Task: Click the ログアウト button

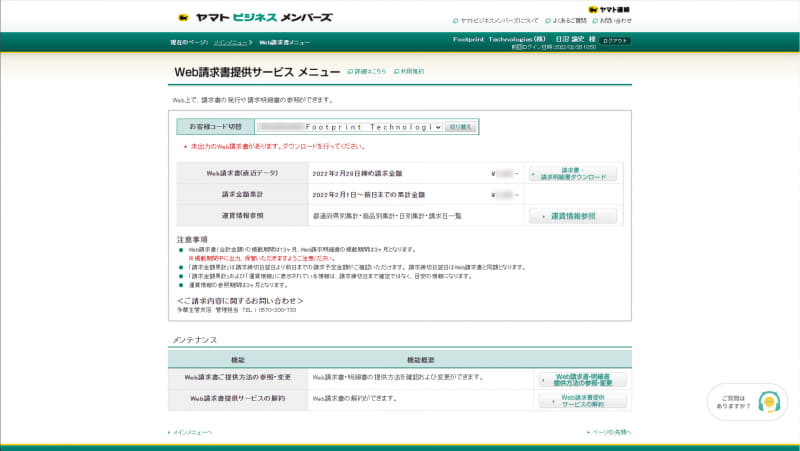Action: [x=615, y=41]
